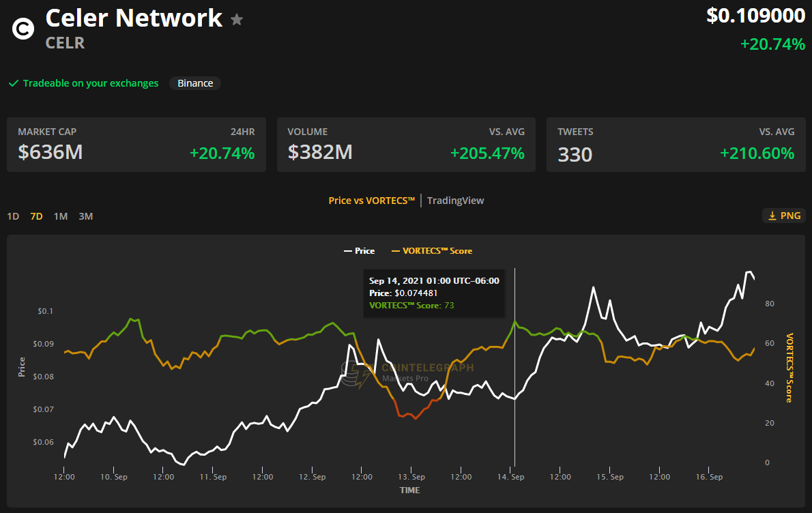Select the 1D time range

click(x=13, y=216)
